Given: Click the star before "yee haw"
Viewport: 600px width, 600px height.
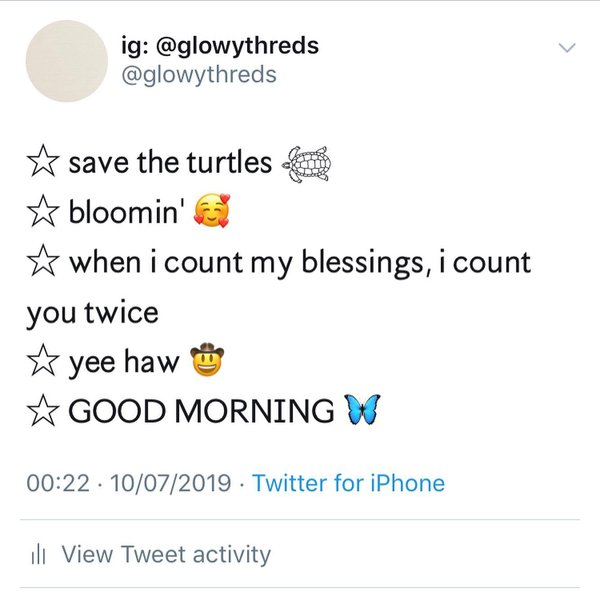Looking at the screenshot, I should click(x=42, y=362).
